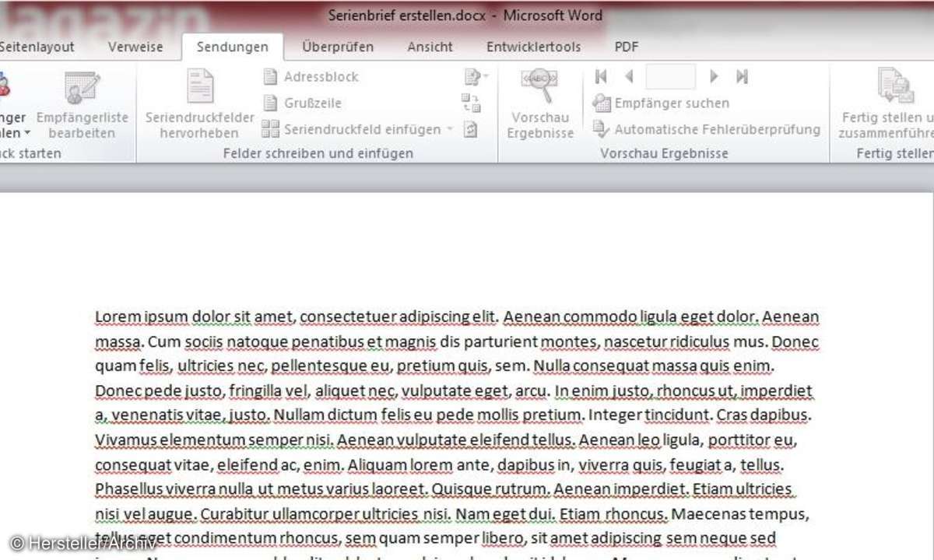Click Automatische Fehlerüberprüfung
The height and width of the screenshot is (560, 934).
pyautogui.click(x=707, y=129)
